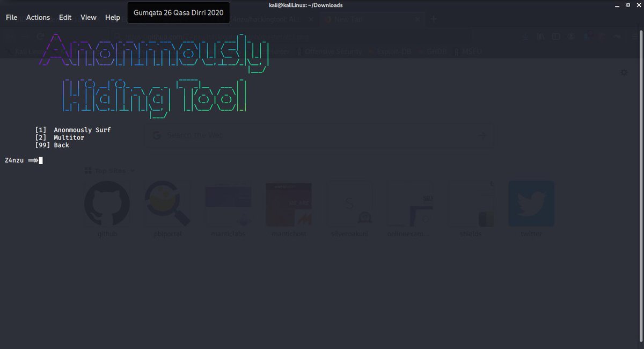Screen dimensions: 644x349
Task: Open the Edit menu
Action: tap(65, 17)
